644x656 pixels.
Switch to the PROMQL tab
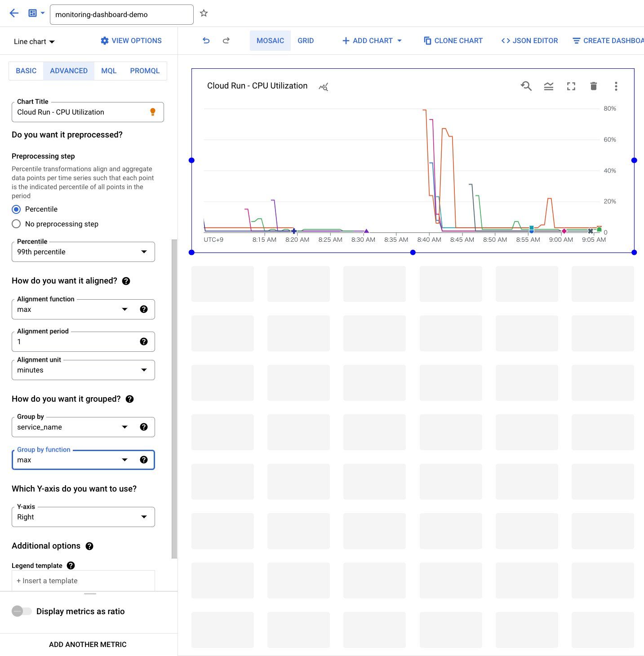145,71
